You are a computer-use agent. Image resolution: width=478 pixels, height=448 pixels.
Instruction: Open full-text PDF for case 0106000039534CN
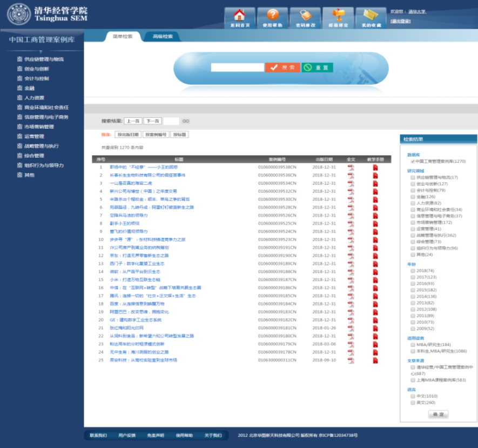351,183
